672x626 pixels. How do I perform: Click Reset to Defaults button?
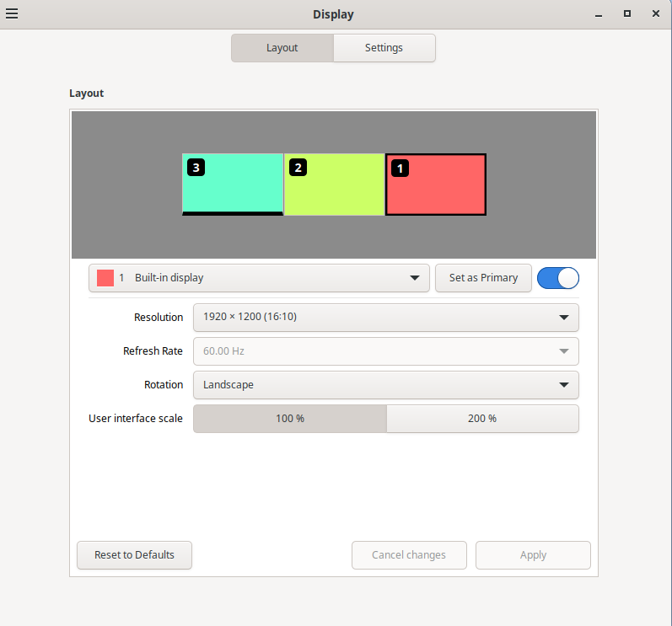(x=134, y=555)
